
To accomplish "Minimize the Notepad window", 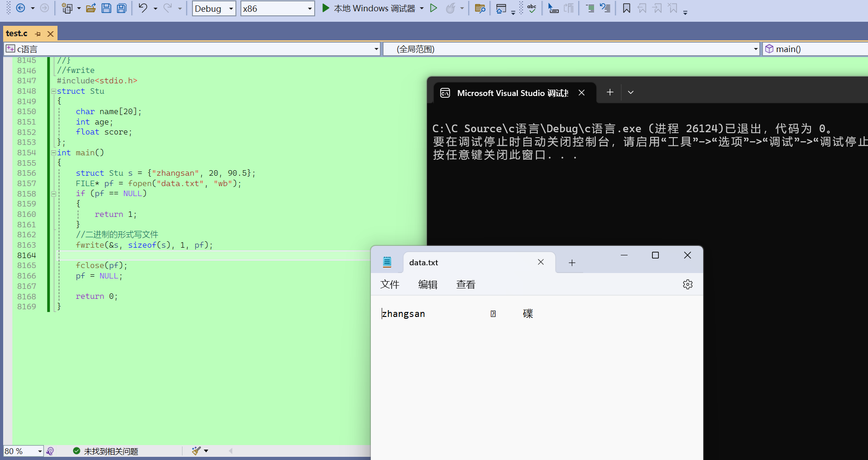I will tap(624, 255).
